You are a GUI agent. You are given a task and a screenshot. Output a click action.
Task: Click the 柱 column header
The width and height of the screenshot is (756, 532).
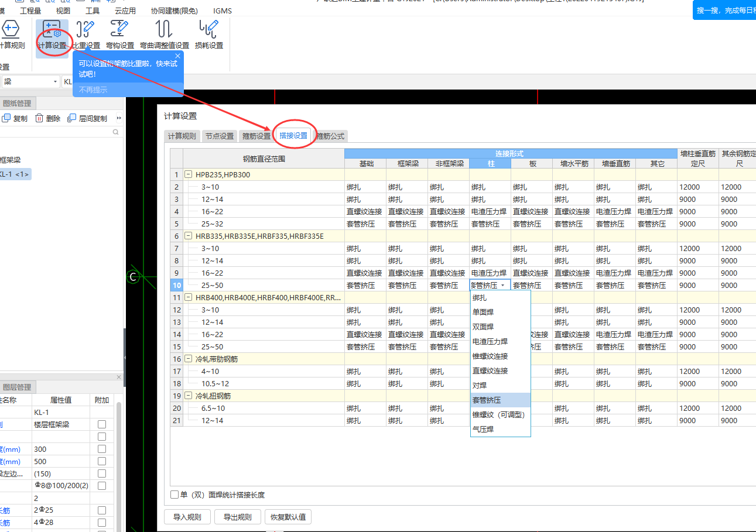(490, 163)
